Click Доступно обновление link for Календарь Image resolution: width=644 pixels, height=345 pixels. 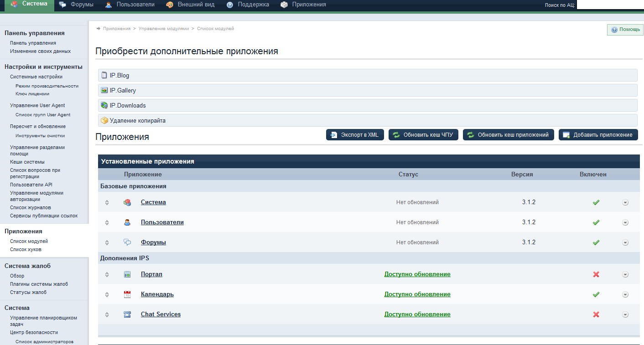(x=417, y=294)
